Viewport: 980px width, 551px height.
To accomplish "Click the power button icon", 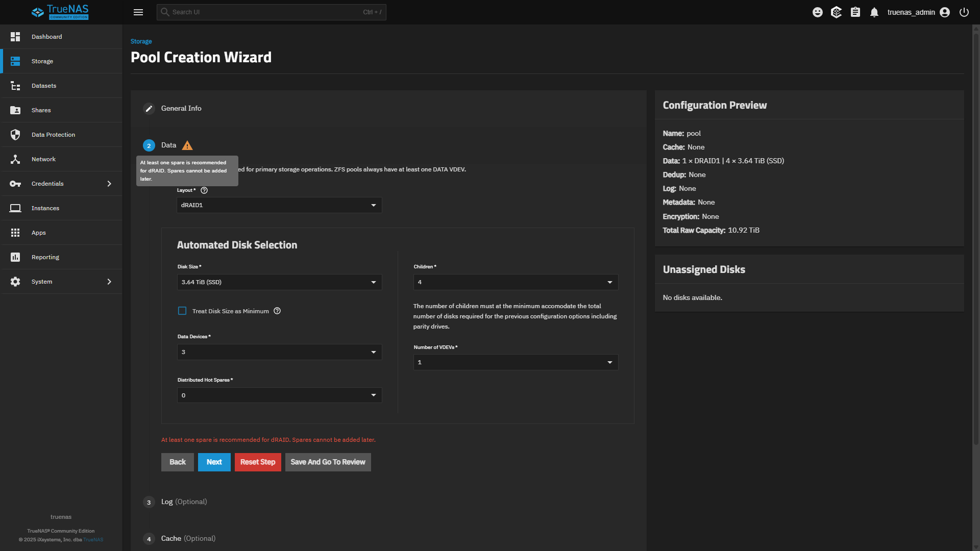I will tap(964, 12).
